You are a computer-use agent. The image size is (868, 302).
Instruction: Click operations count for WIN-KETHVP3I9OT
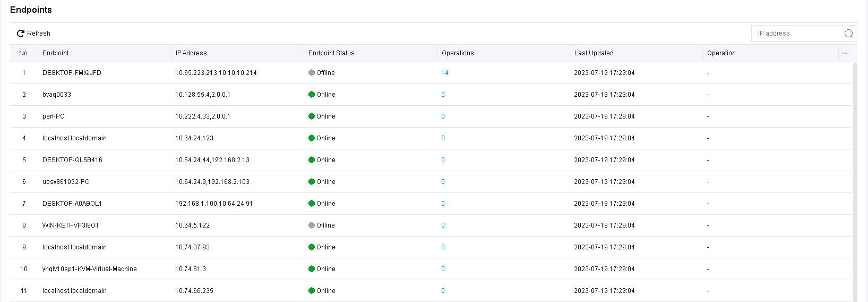click(443, 225)
